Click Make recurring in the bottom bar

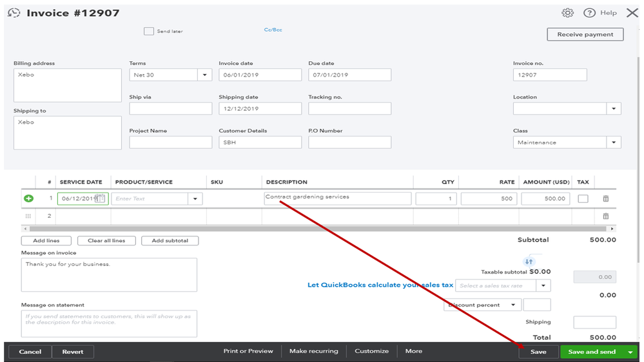click(x=314, y=351)
